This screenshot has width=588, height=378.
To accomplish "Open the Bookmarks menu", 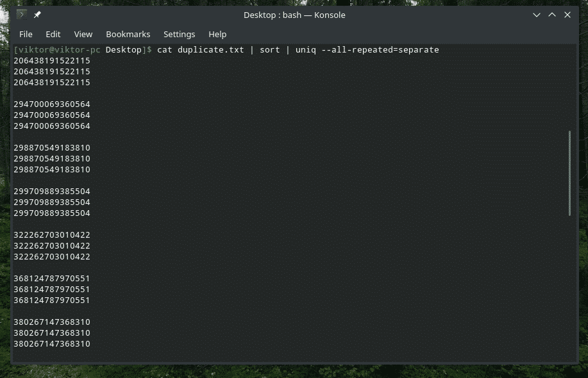I will (128, 34).
